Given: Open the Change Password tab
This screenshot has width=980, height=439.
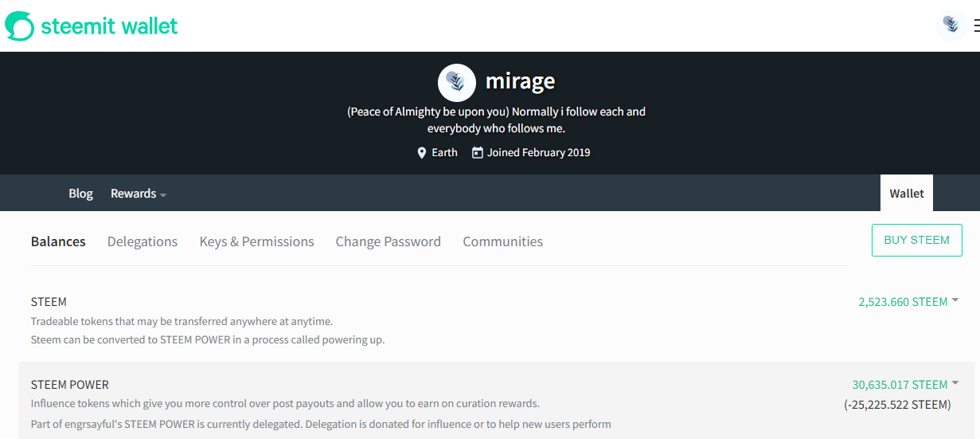Looking at the screenshot, I should click(388, 241).
